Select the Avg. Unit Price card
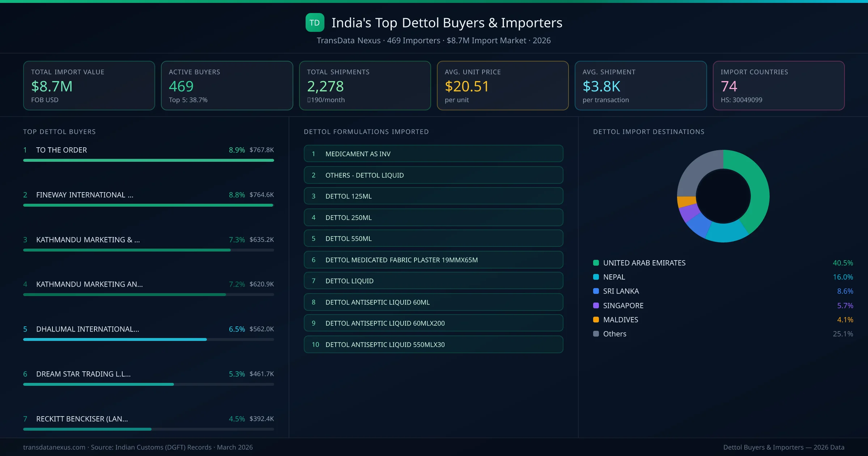 coord(503,85)
